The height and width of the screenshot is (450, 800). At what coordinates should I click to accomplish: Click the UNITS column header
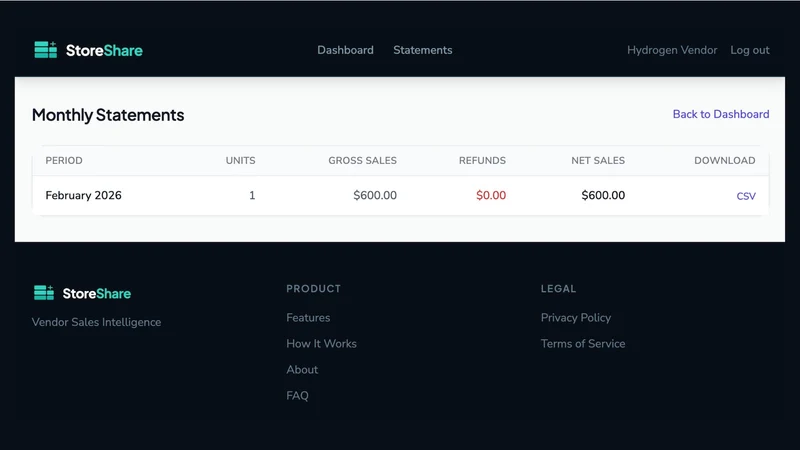point(240,160)
